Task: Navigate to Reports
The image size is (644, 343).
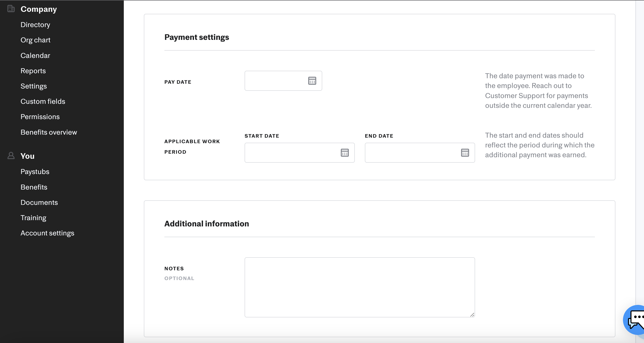Action: tap(33, 71)
